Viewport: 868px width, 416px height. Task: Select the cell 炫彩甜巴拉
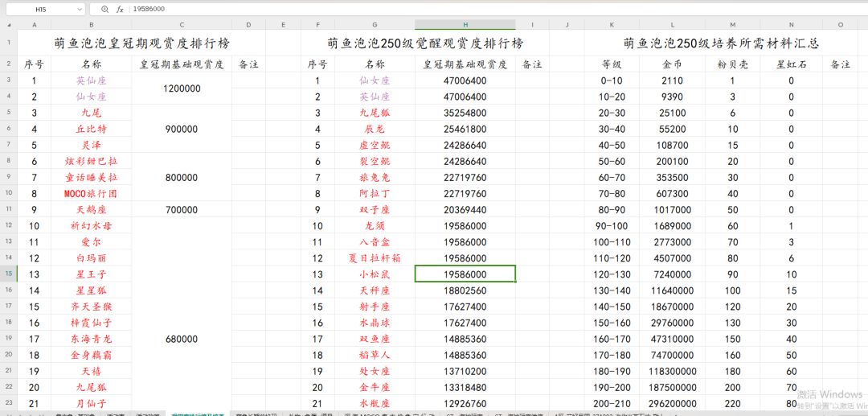(x=92, y=161)
